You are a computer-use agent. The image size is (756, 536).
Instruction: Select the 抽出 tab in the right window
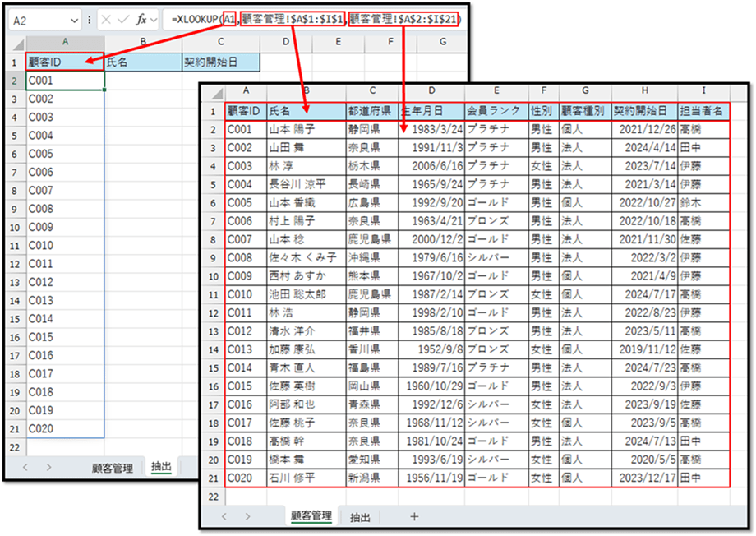(360, 517)
